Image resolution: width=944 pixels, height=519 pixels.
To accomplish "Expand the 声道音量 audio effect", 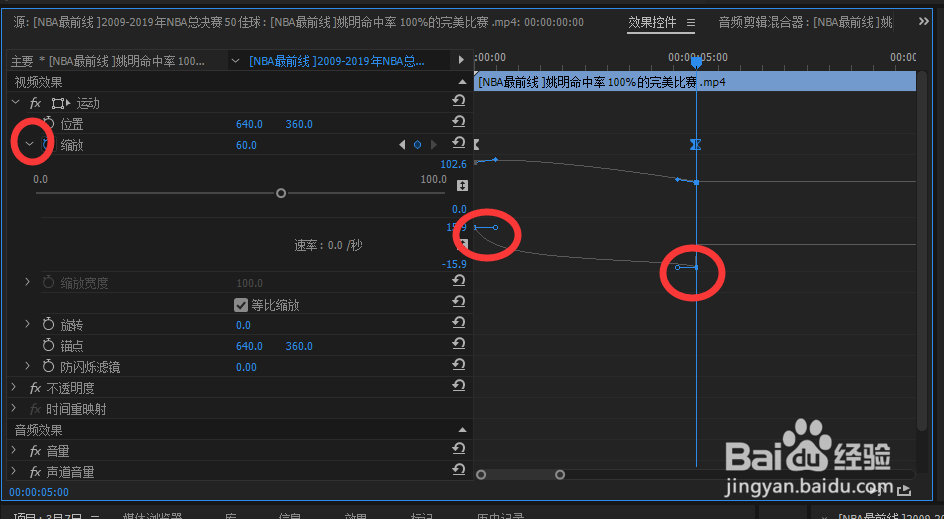I will 15,471.
